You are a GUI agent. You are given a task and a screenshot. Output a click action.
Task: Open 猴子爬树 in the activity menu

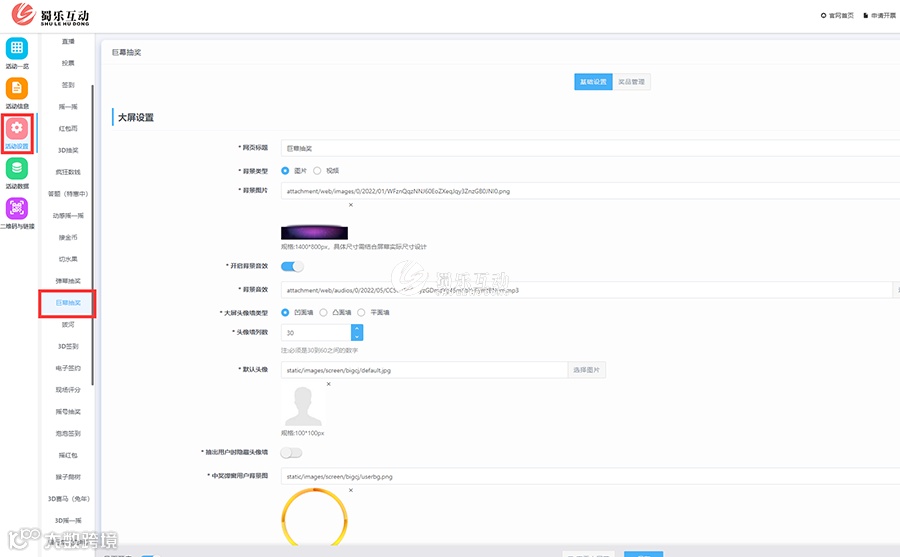coord(68,477)
